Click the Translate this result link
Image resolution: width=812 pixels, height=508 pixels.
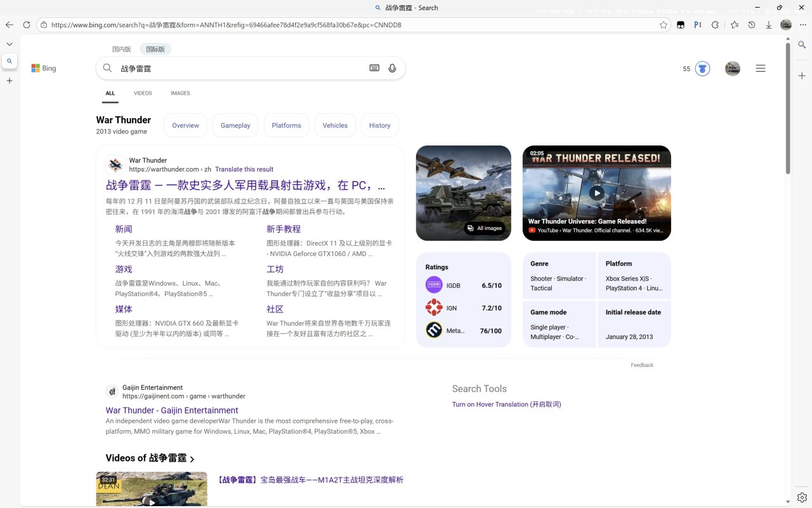(244, 170)
